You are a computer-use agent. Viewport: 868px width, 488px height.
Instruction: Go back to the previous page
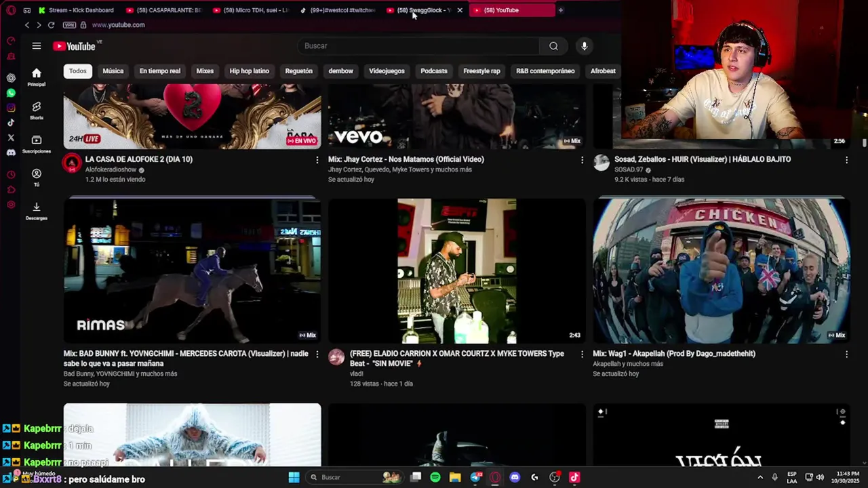click(27, 25)
